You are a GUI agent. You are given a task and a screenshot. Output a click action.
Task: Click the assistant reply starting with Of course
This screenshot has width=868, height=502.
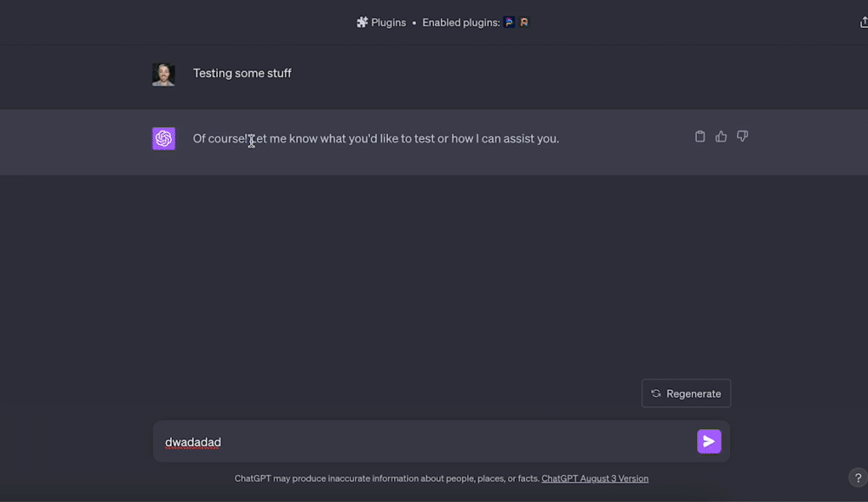(x=376, y=138)
